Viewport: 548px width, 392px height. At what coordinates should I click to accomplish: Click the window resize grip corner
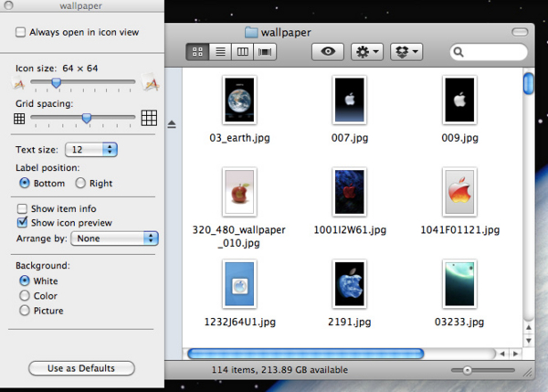[527, 373]
